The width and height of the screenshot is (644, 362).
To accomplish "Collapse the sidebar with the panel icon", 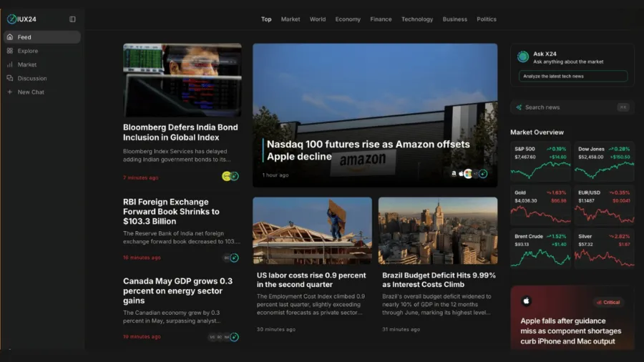I will (72, 19).
